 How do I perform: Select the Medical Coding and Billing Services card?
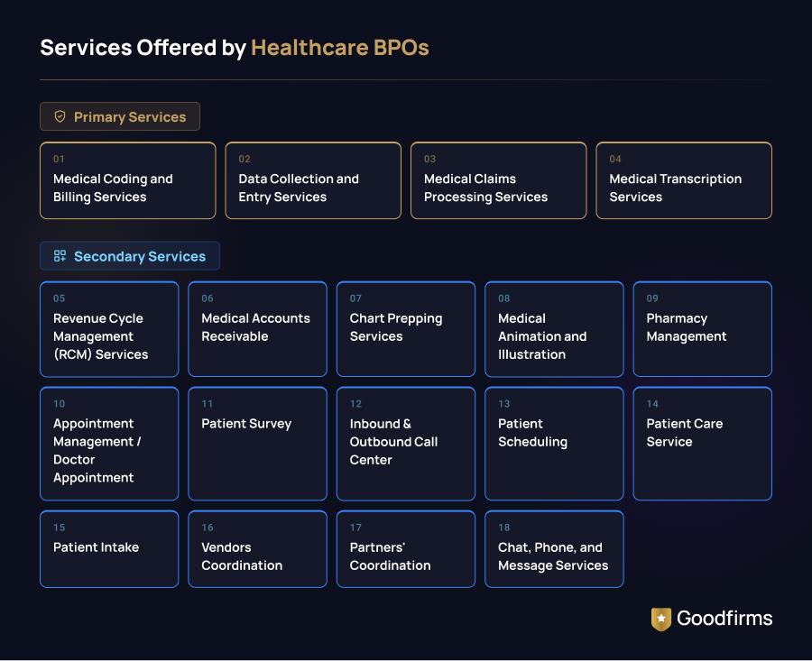[x=127, y=180]
